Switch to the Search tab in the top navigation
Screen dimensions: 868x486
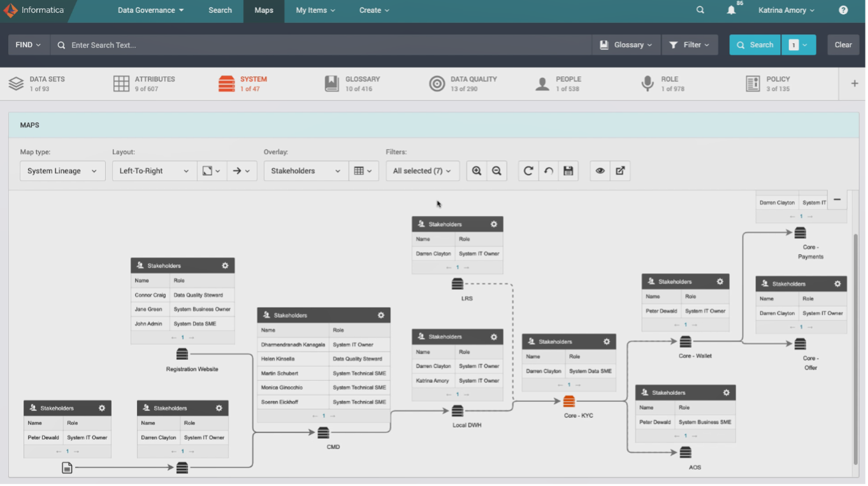220,10
